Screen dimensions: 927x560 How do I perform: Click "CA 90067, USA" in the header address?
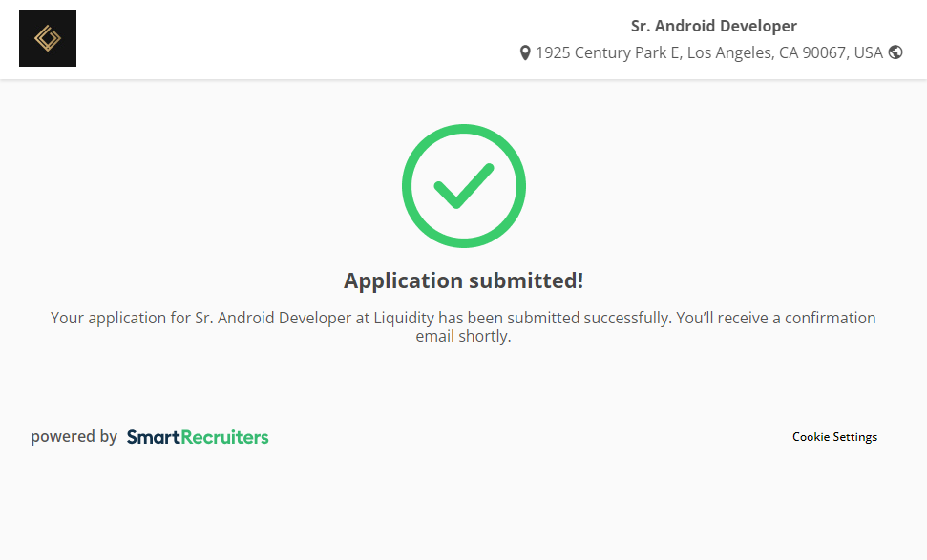coord(831,53)
